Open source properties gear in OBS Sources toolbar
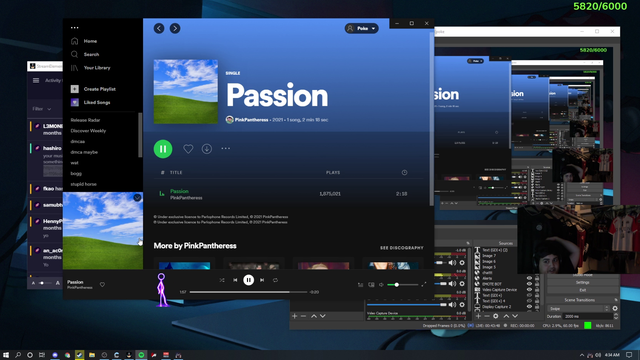The image size is (640, 360). (x=496, y=316)
